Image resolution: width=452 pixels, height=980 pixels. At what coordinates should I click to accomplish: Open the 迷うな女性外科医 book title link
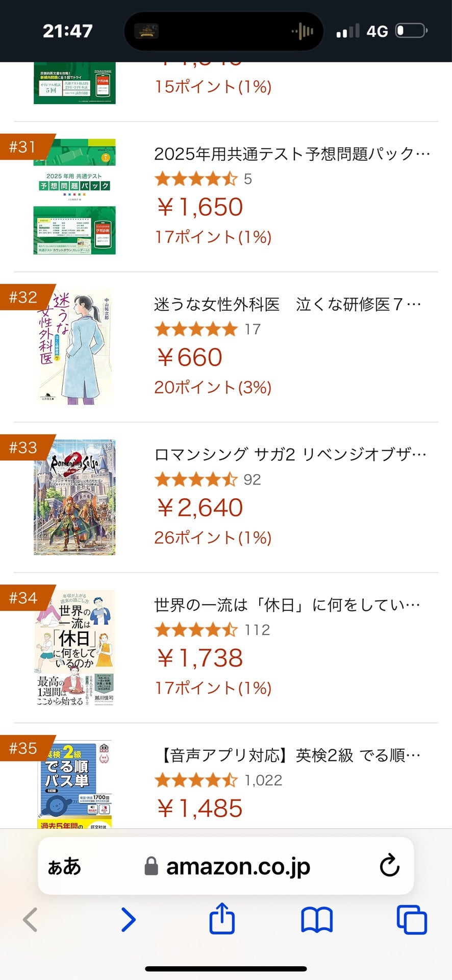[x=288, y=304]
